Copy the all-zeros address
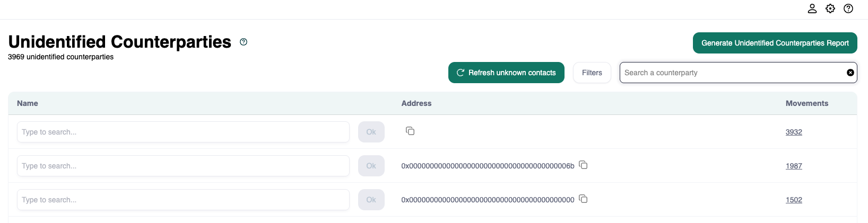The width and height of the screenshot is (868, 223). (583, 199)
